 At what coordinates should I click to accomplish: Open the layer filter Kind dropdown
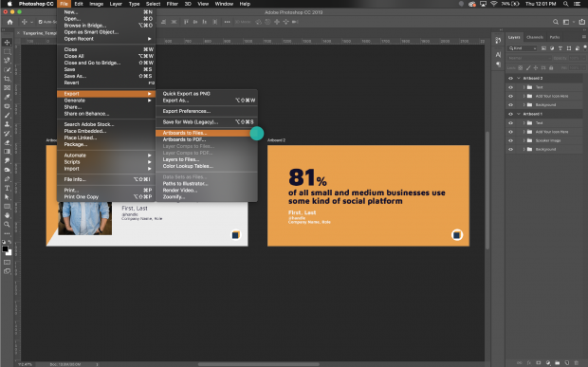pyautogui.click(x=523, y=48)
